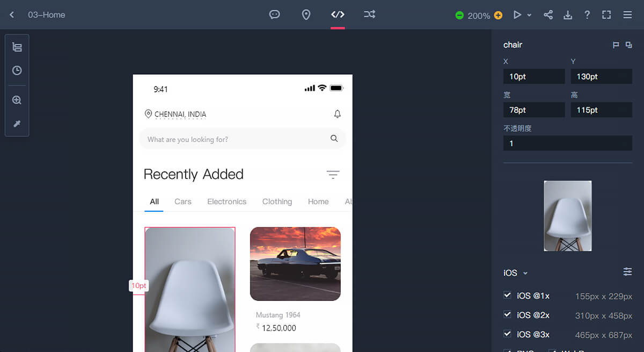Screen dimensions: 644x352
Task: Click the opacity field showing 1
Action: point(568,143)
